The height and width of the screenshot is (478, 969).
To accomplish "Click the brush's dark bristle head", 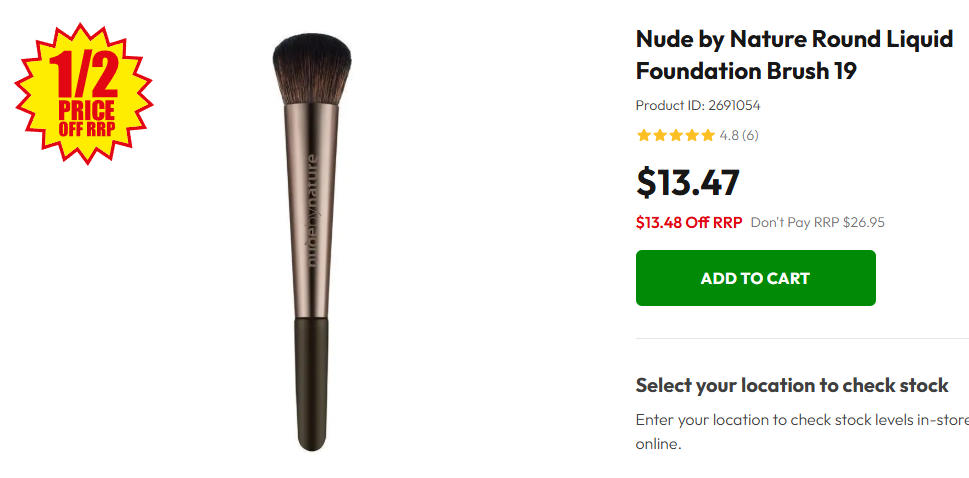I will 312,70.
